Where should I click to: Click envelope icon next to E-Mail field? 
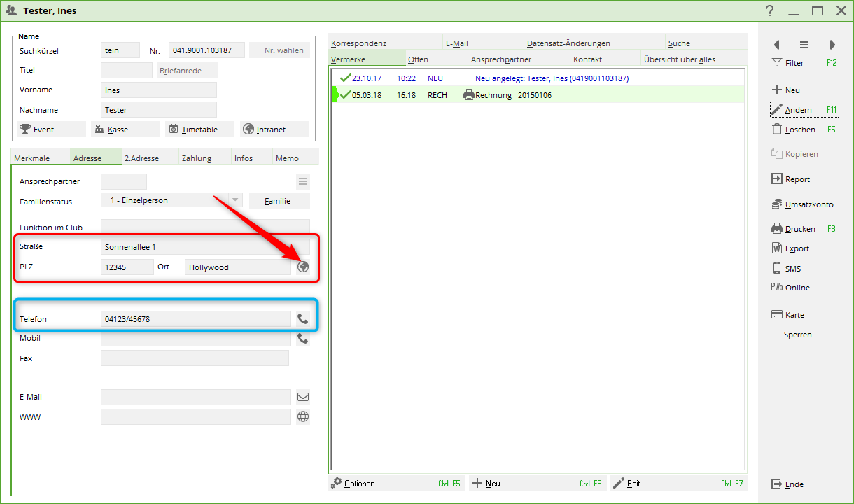point(302,397)
